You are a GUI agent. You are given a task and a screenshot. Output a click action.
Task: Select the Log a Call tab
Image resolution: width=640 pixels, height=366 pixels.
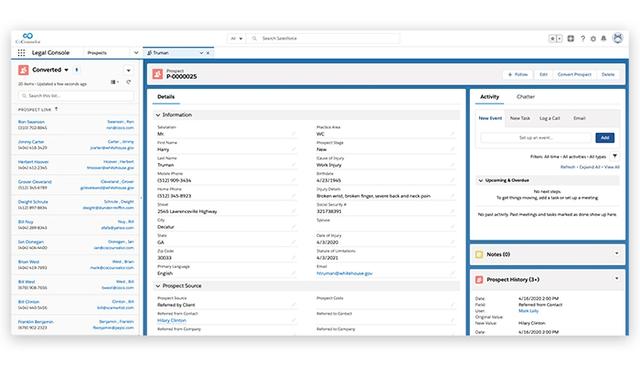click(x=549, y=118)
